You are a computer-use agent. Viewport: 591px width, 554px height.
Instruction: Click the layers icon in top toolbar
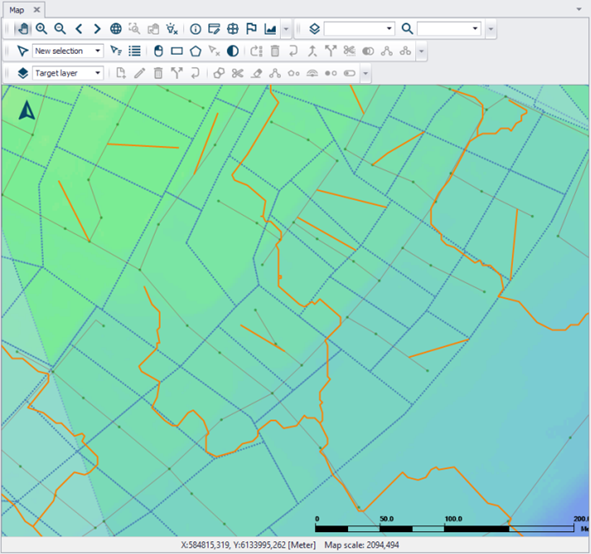tap(314, 29)
